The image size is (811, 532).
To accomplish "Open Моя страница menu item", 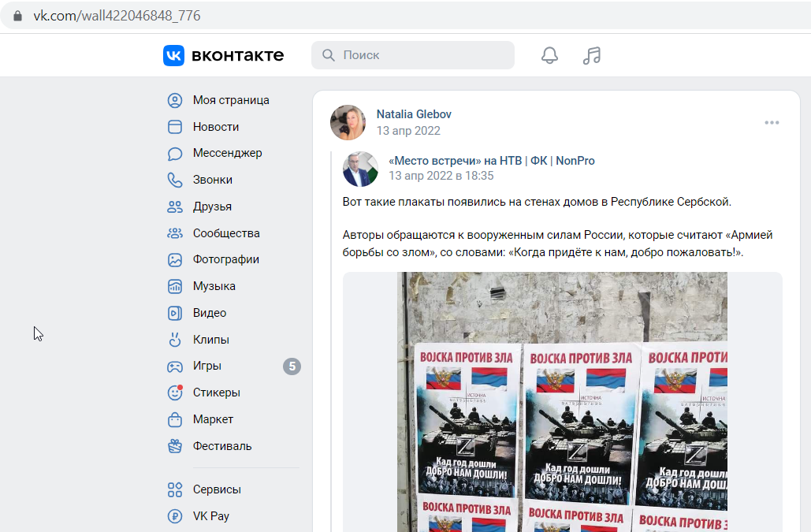I will (231, 100).
